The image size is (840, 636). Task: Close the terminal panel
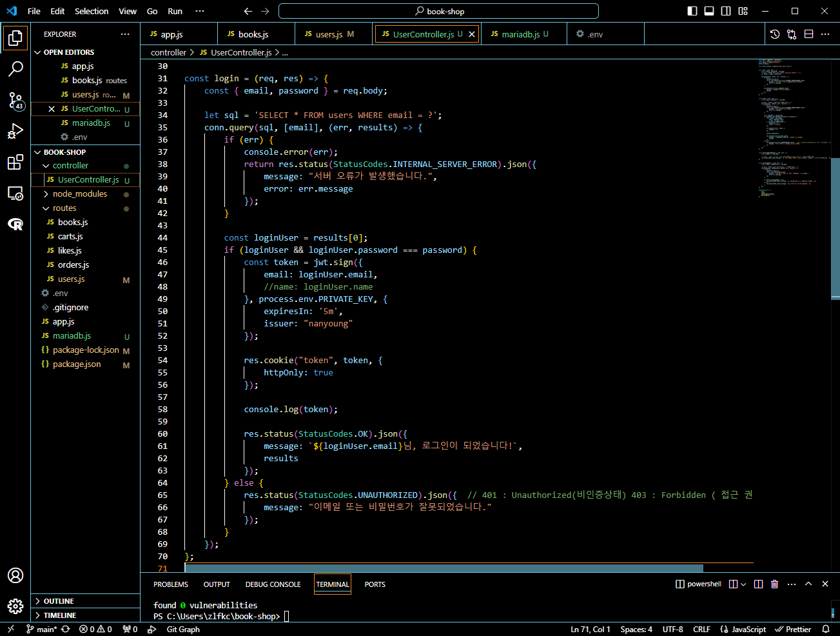pos(825,584)
